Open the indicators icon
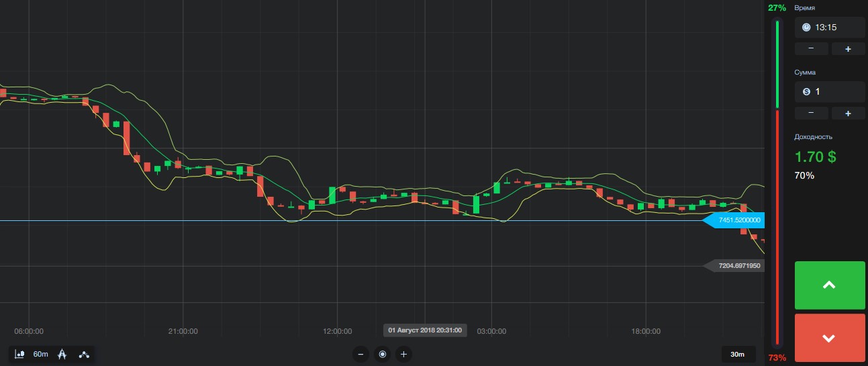 coord(84,354)
